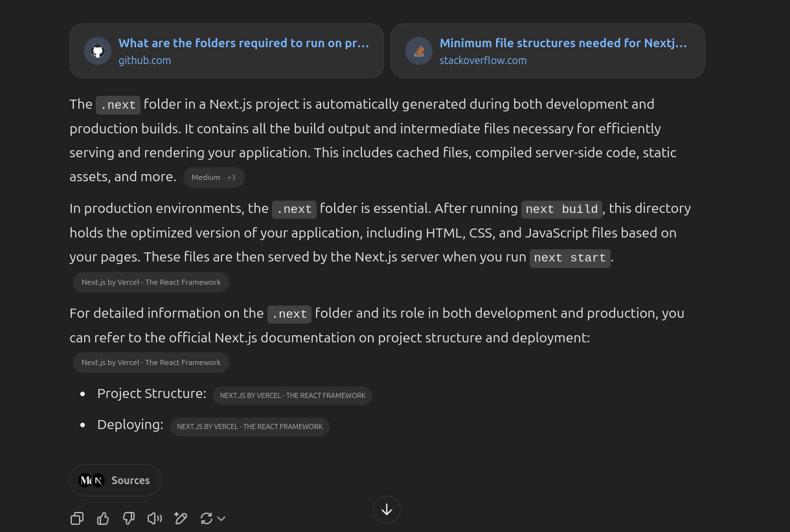
Task: Open the Sources button
Action: point(115,480)
